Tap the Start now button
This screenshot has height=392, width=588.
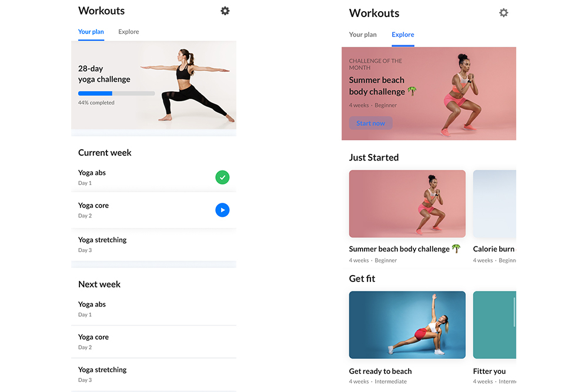370,123
